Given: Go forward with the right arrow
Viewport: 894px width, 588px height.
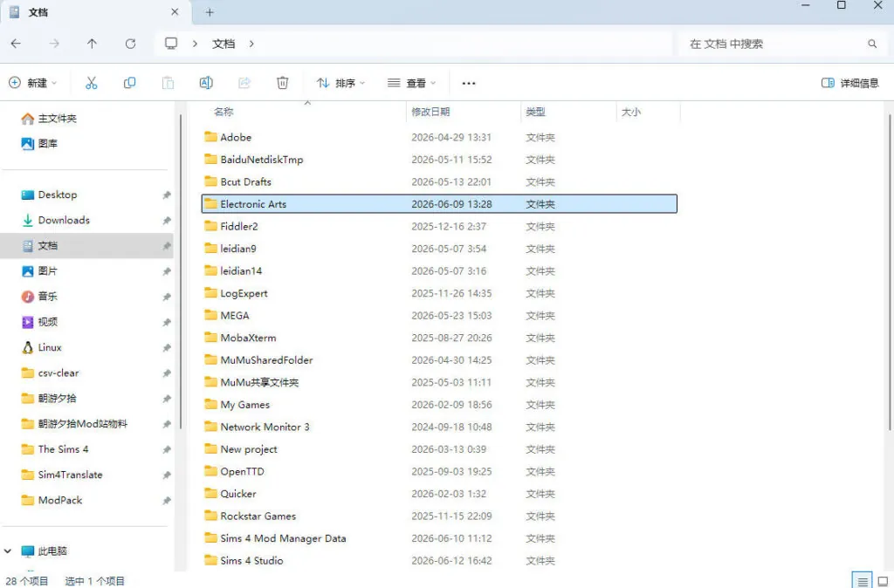Looking at the screenshot, I should (x=54, y=44).
